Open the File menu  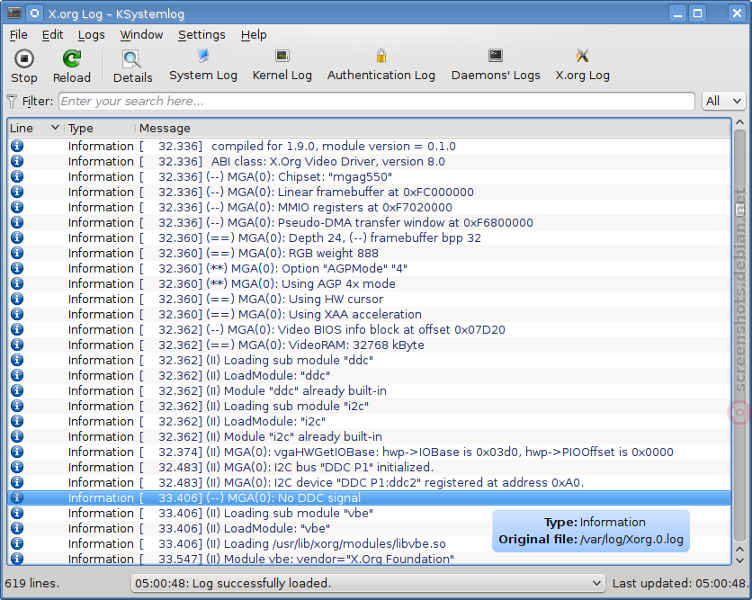pyautogui.click(x=18, y=35)
